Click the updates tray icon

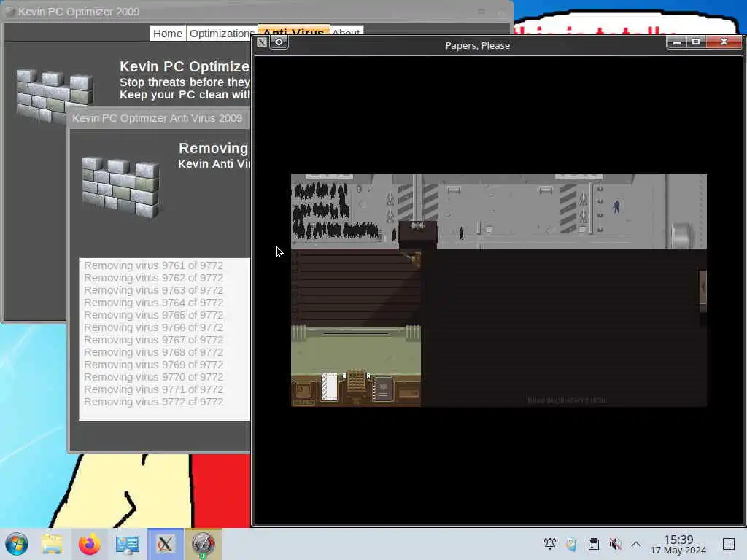(x=571, y=544)
